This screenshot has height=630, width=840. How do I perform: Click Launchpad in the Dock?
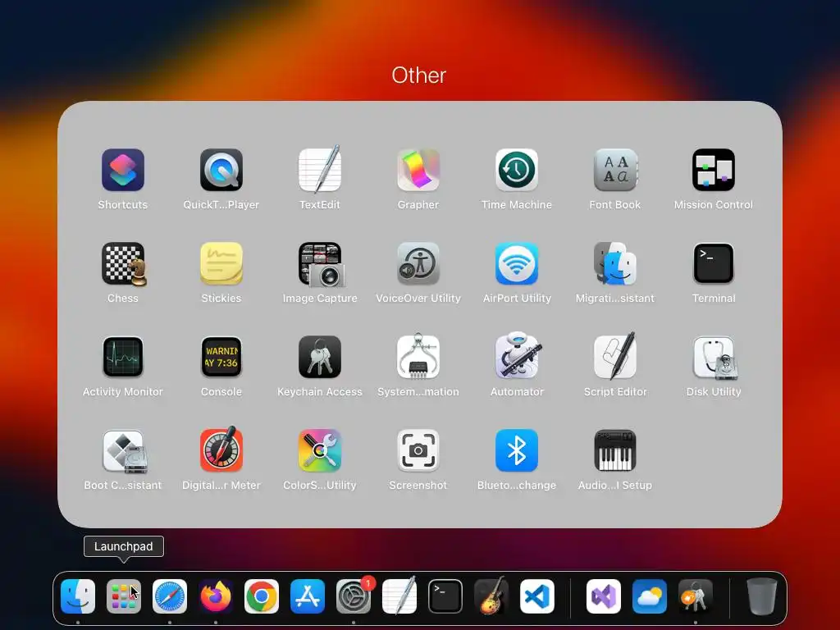[x=124, y=596]
